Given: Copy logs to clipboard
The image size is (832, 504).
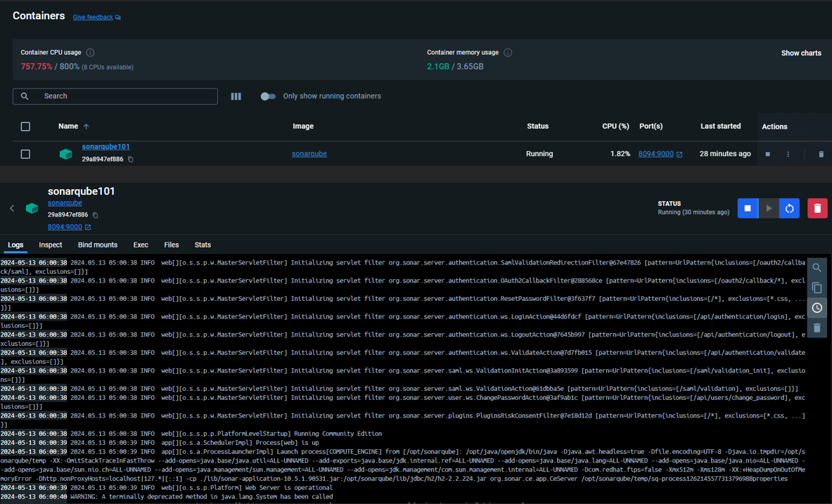Looking at the screenshot, I should click(x=817, y=288).
